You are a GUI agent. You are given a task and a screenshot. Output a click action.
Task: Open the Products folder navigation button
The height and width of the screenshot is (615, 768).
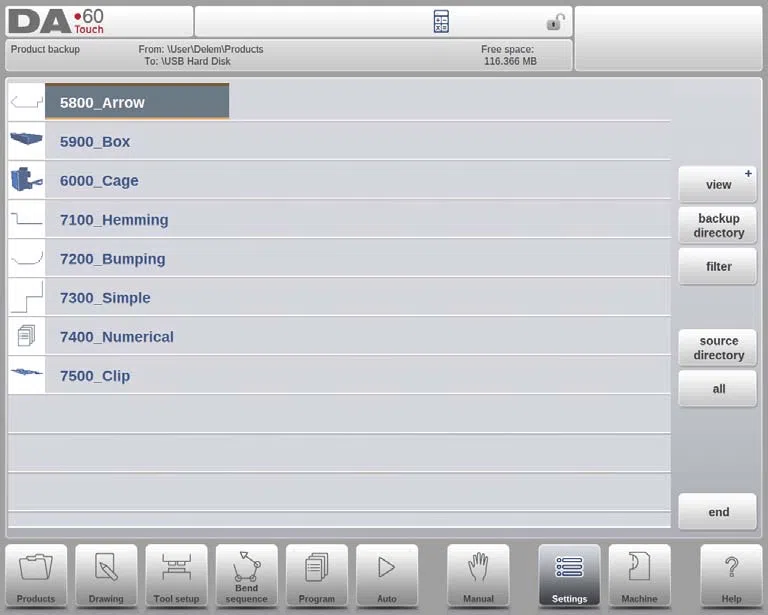(x=36, y=576)
